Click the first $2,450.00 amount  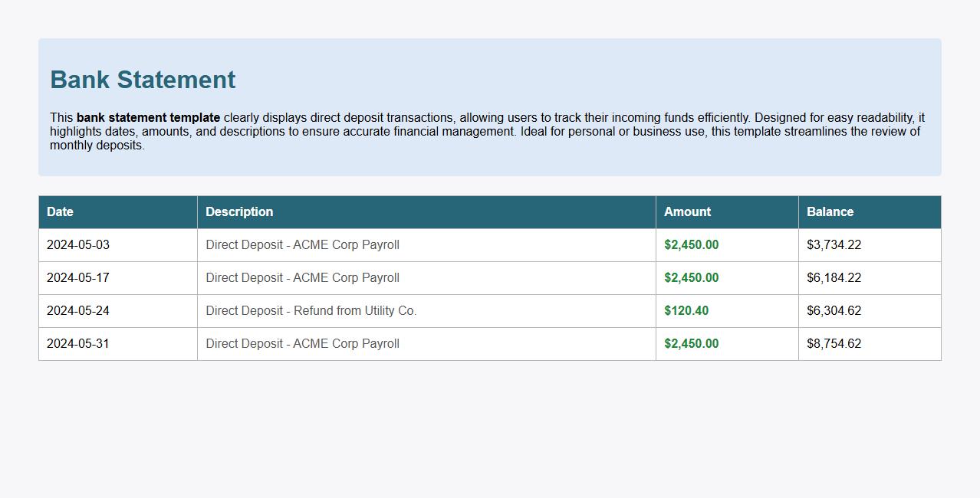click(x=691, y=244)
